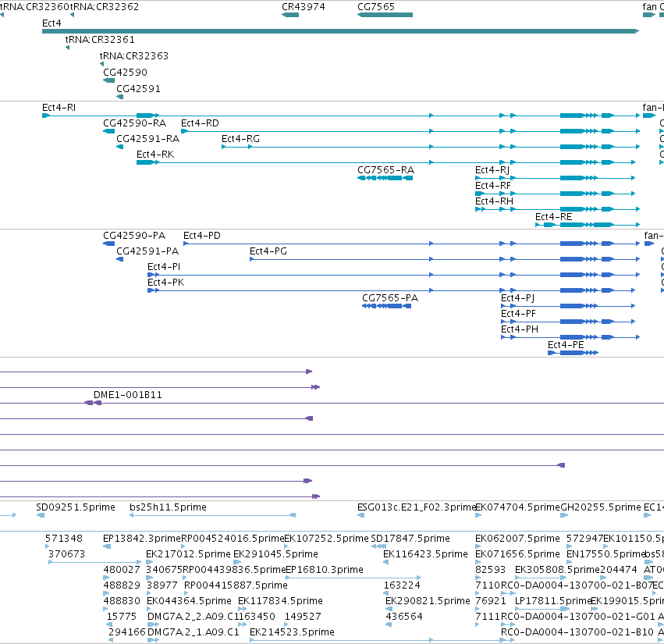Image resolution: width=664 pixels, height=644 pixels.
Task: Select the EP13842.3prime label
Action: click(142, 539)
